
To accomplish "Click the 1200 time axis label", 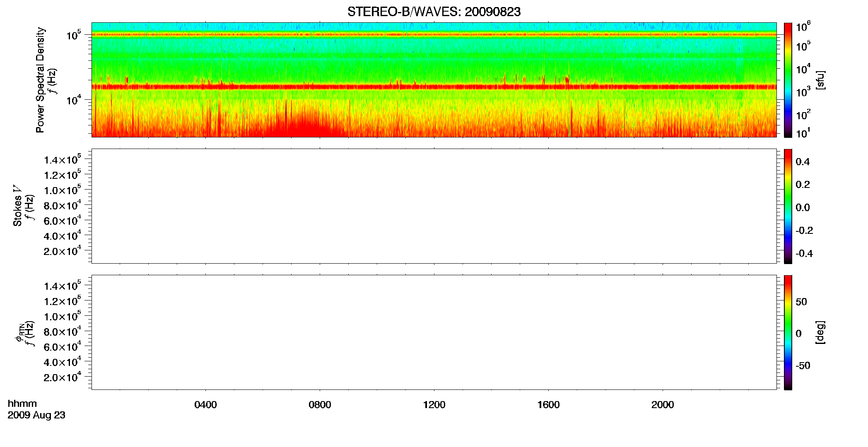I will [434, 405].
